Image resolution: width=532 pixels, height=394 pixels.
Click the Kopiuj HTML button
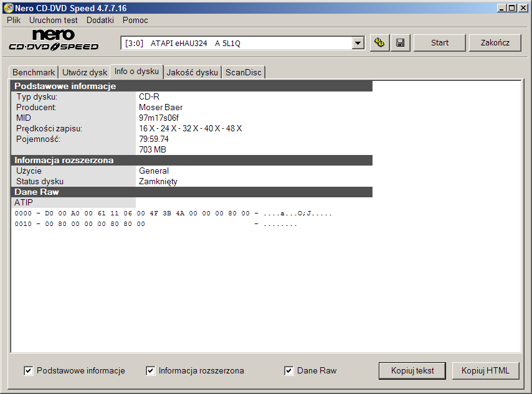coord(485,370)
